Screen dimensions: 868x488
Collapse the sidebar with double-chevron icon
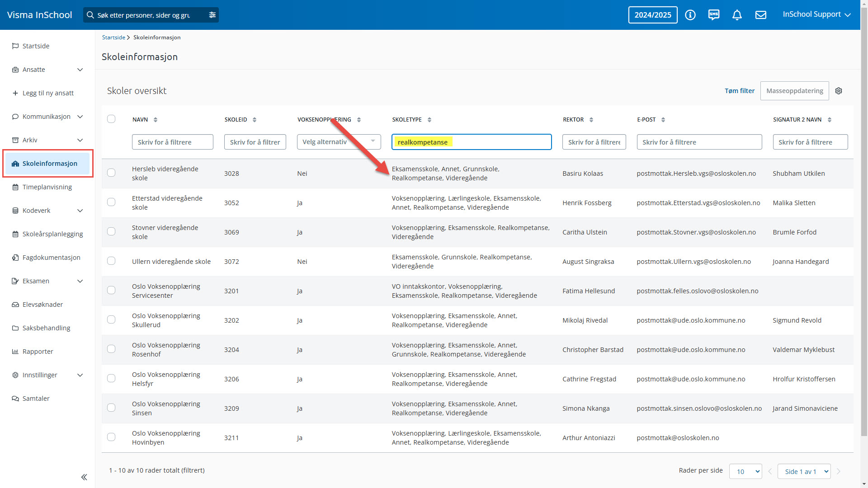tap(84, 477)
